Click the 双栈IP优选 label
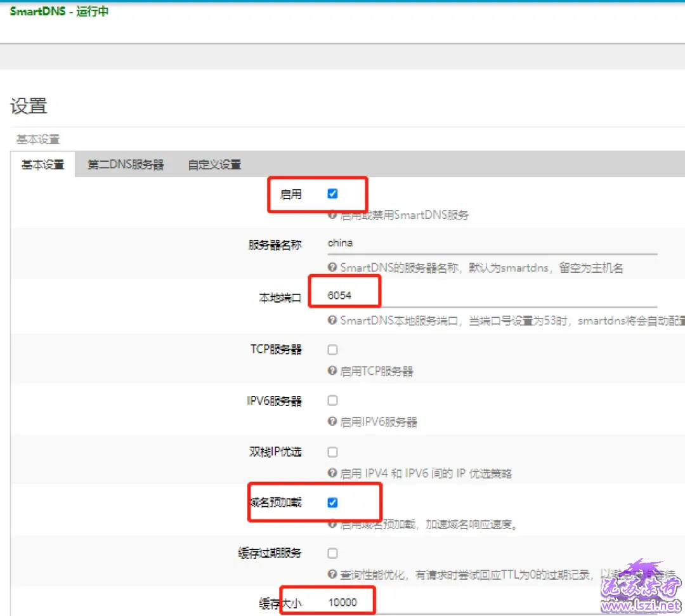Screen dimensions: 685x616 click(x=275, y=452)
